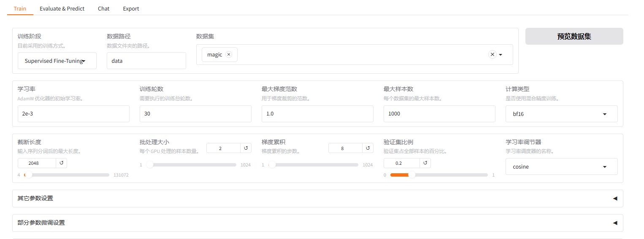The width and height of the screenshot is (644, 239).
Task: Click the 数据路径 input containing data
Action: click(x=146, y=61)
